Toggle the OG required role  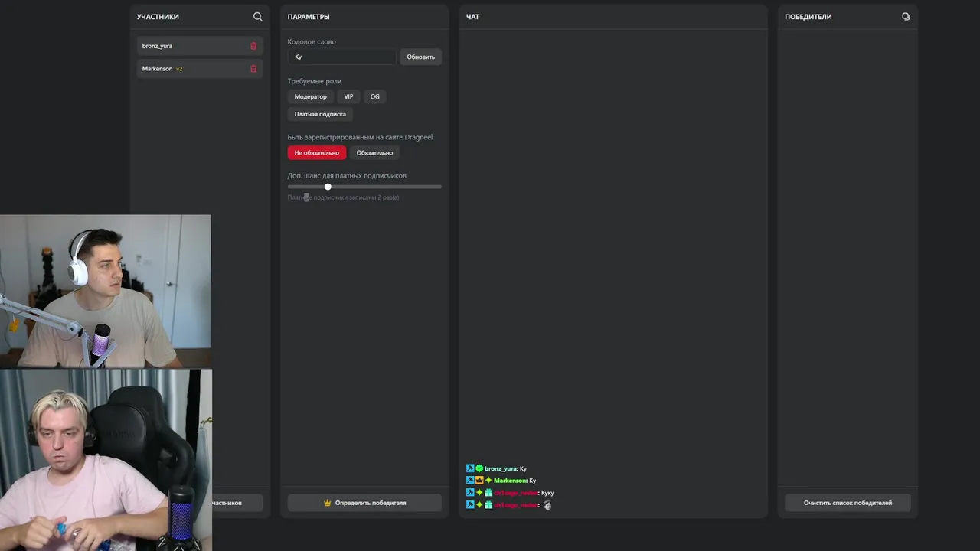tap(375, 96)
